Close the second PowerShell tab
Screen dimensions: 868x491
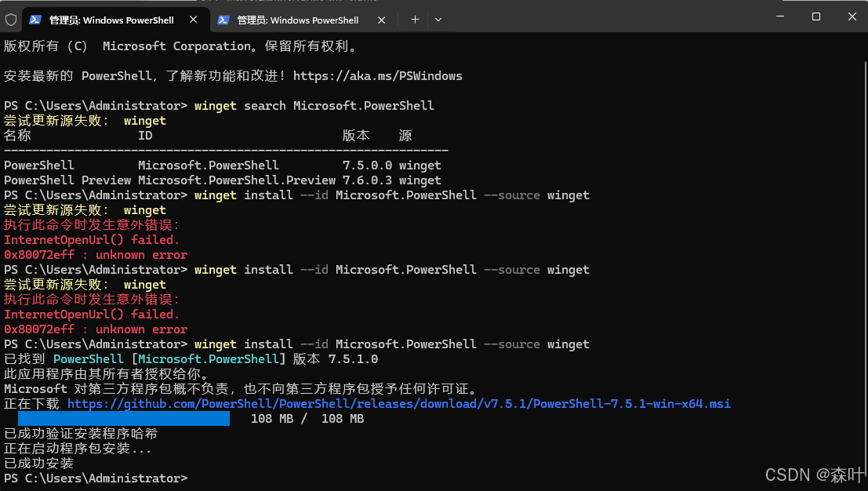pos(381,20)
